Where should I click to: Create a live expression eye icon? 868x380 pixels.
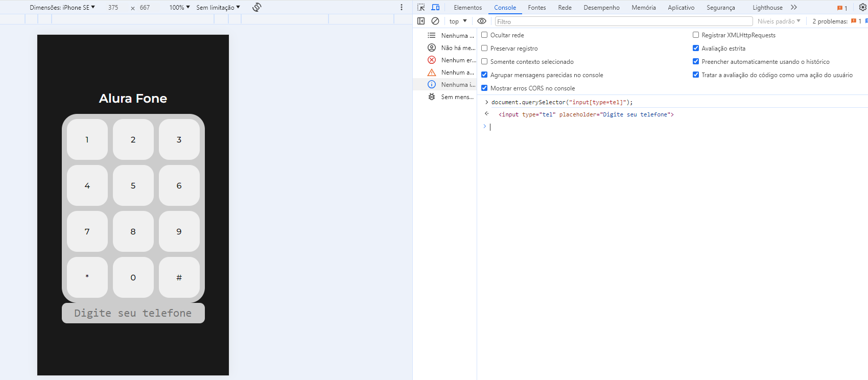481,21
